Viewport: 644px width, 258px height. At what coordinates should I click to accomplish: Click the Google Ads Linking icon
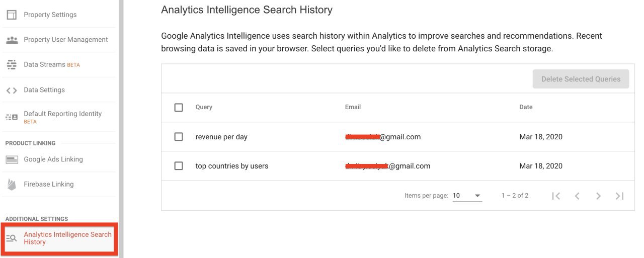pyautogui.click(x=11, y=159)
